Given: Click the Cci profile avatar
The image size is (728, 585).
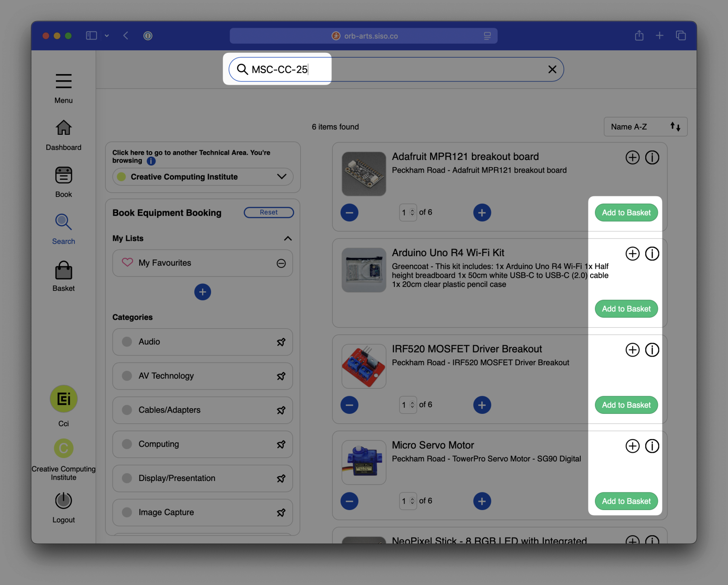Looking at the screenshot, I should click(x=64, y=399).
